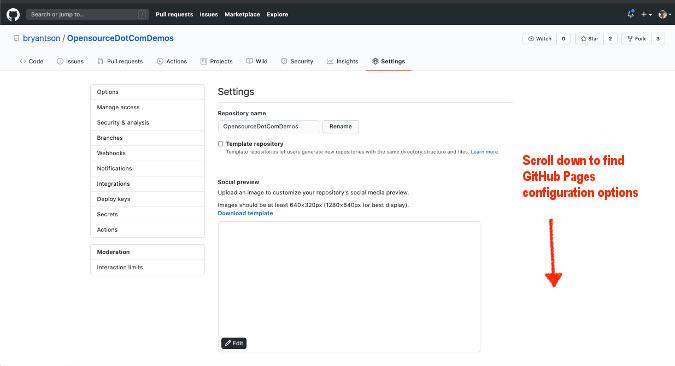The width and height of the screenshot is (675, 366).
Task: Click the Edit social preview button
Action: (x=234, y=343)
